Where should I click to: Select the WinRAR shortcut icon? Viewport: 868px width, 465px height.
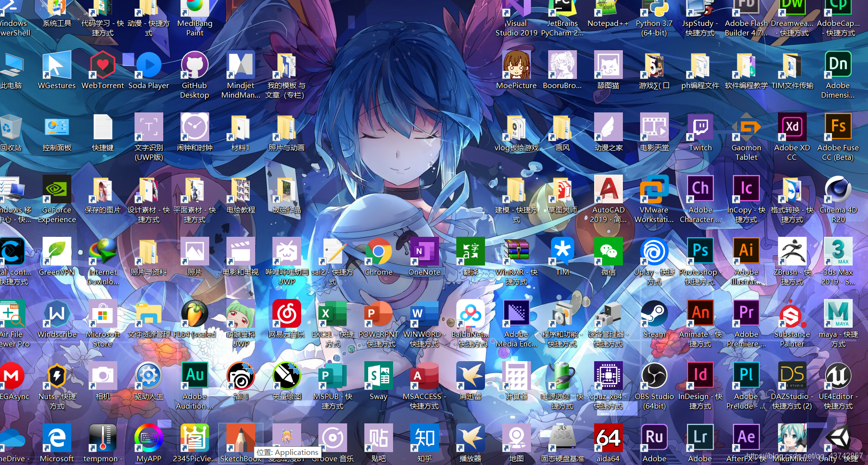coord(516,252)
